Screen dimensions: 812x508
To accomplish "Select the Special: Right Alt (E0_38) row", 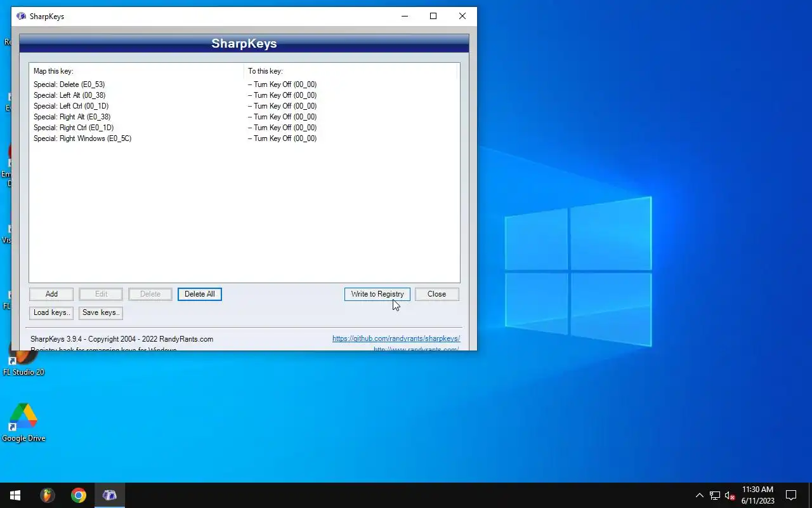I will pyautogui.click(x=244, y=117).
